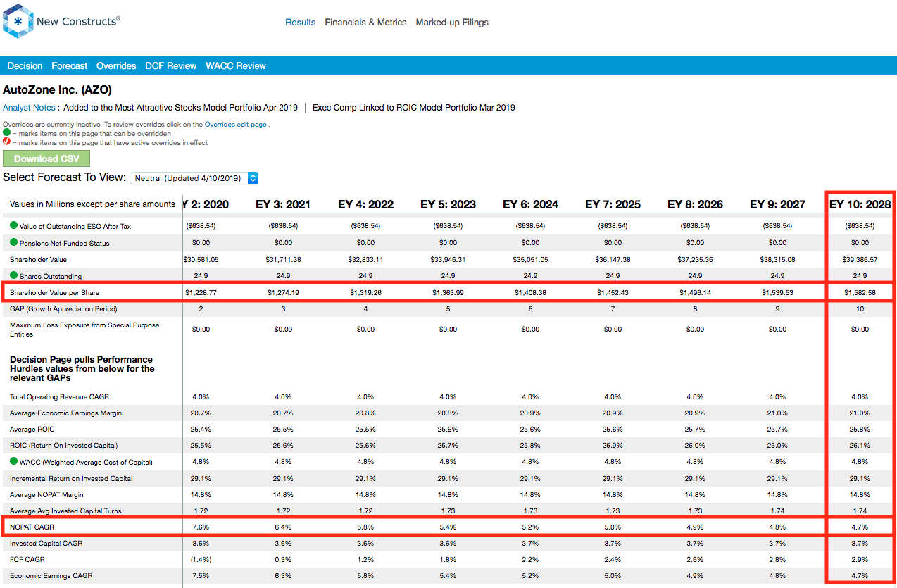The width and height of the screenshot is (897, 588).
Task: Click GAP (Growth Appreciation Period) label
Action: click(63, 309)
